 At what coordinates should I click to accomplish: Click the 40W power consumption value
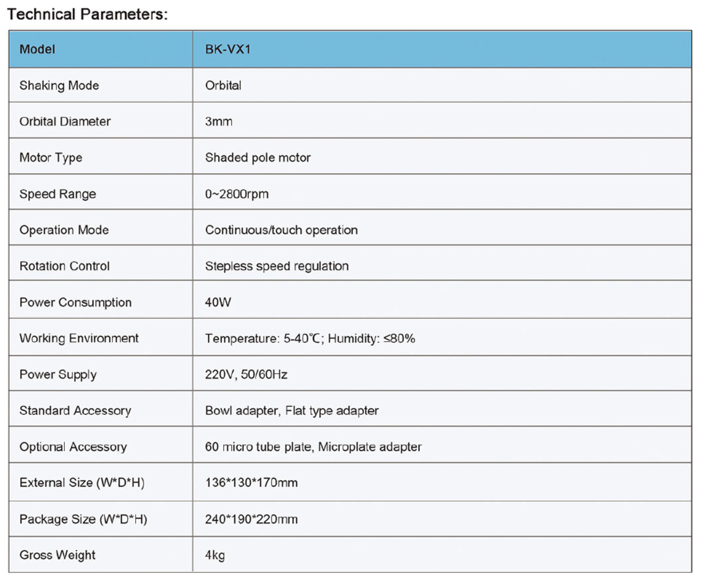point(218,302)
